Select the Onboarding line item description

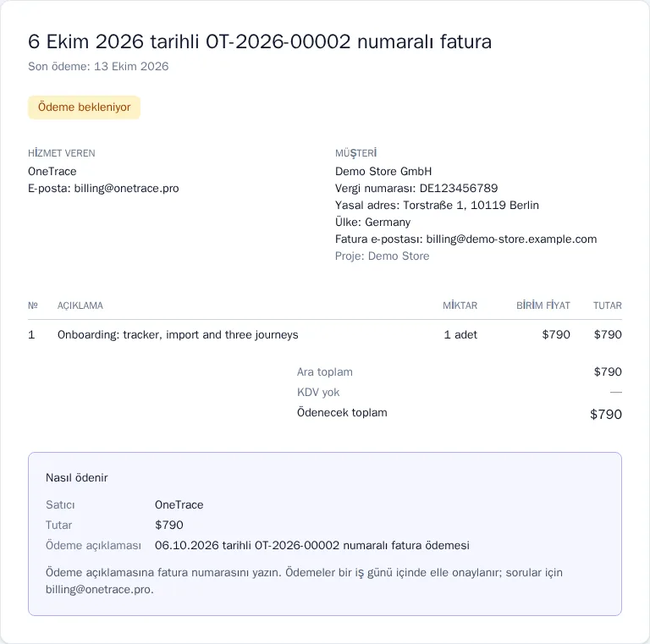tap(178, 334)
